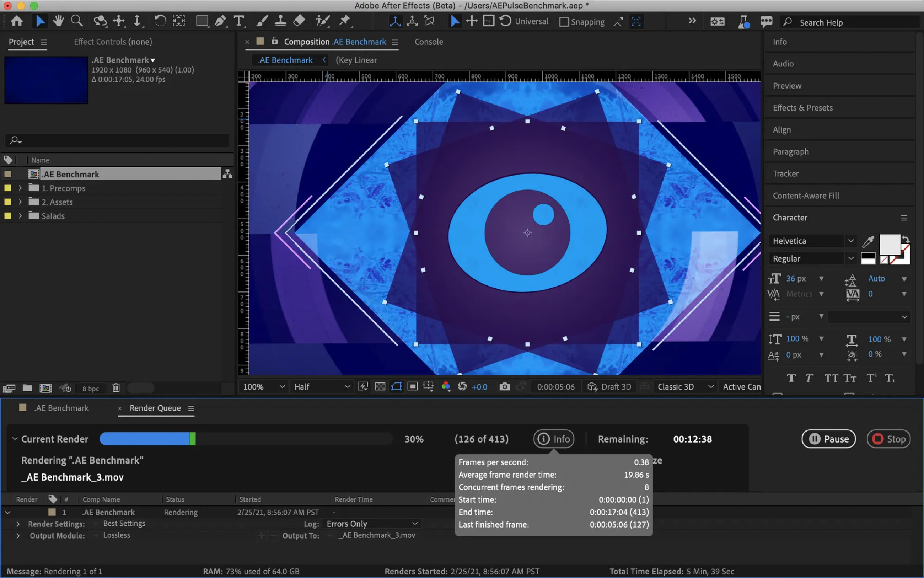The image size is (924, 578).
Task: Expand the Render Settings options
Action: click(x=18, y=523)
